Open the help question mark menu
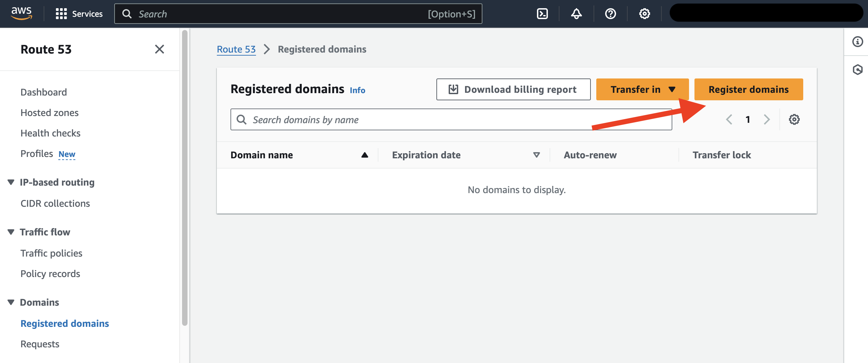The height and width of the screenshot is (363, 868). (x=610, y=14)
